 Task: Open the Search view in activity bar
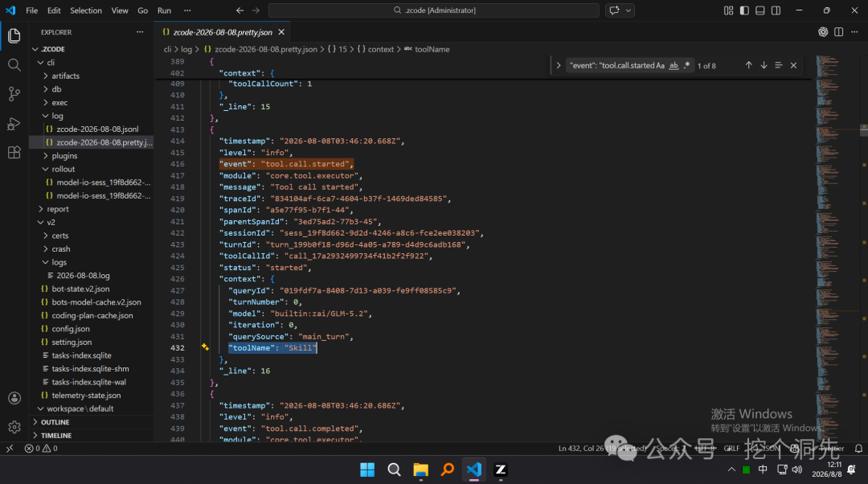pyautogui.click(x=14, y=65)
